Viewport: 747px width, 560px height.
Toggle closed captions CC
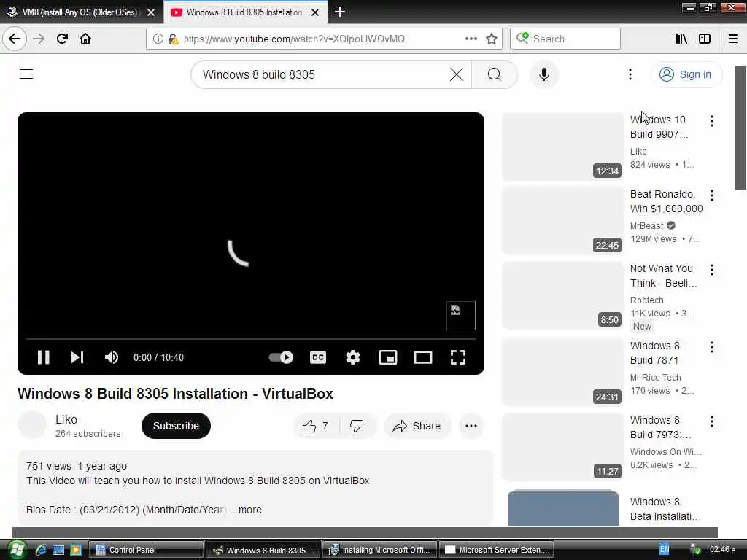(318, 357)
